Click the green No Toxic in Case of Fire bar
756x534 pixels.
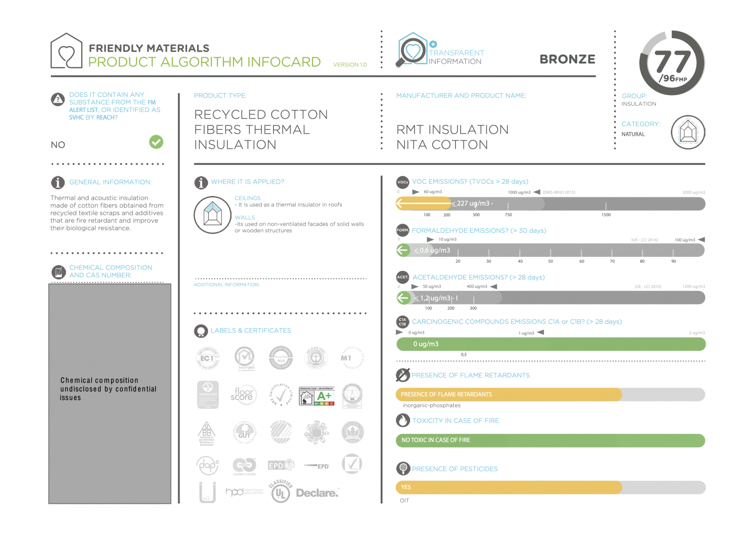click(550, 440)
